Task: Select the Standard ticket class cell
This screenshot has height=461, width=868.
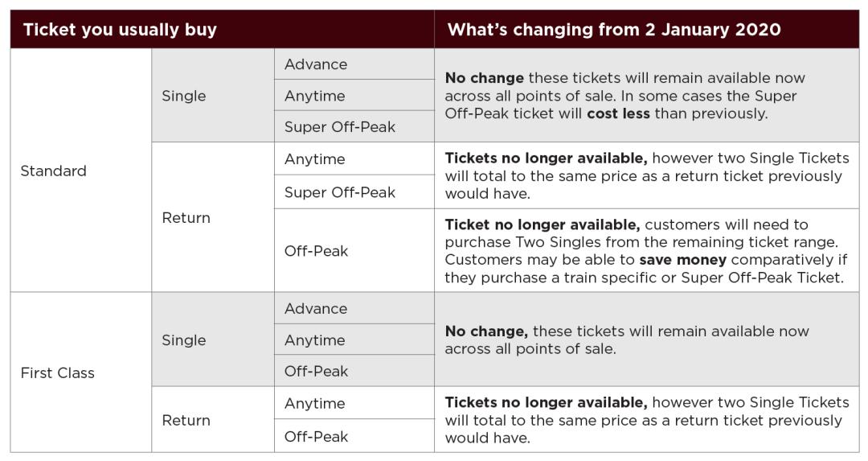Action: tap(53, 171)
